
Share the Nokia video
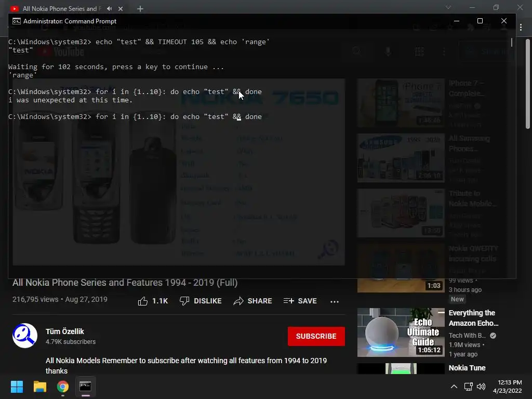[x=253, y=301]
